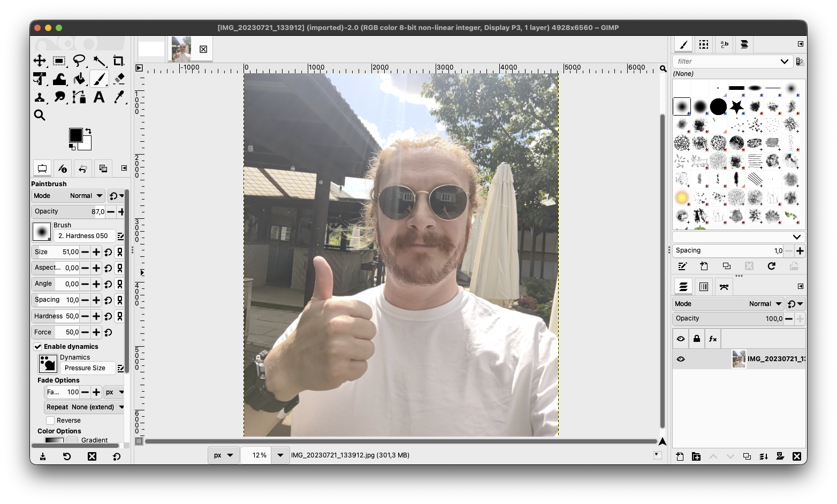Viewport: 837px width, 504px height.
Task: Close the current image tab
Action: (203, 49)
